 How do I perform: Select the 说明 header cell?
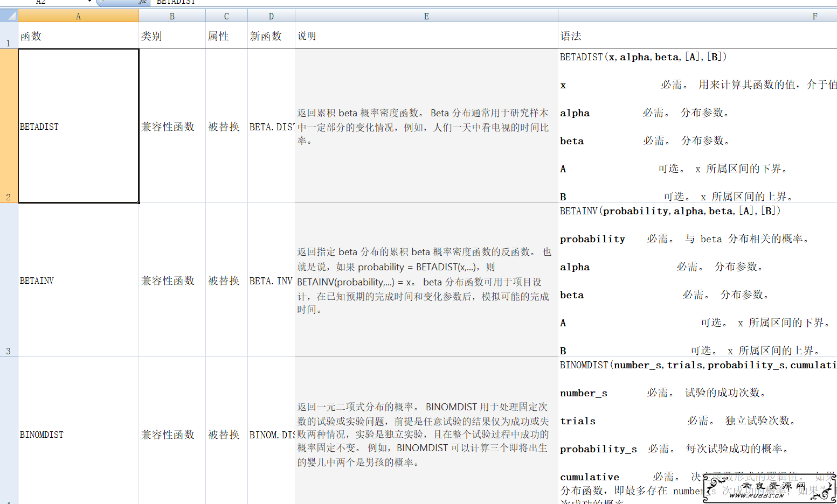[x=426, y=36]
